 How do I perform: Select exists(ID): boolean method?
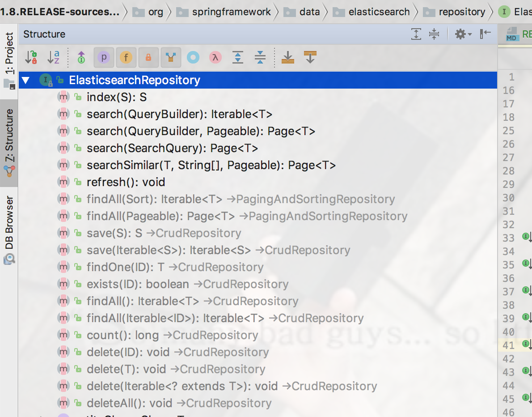(x=258, y=284)
